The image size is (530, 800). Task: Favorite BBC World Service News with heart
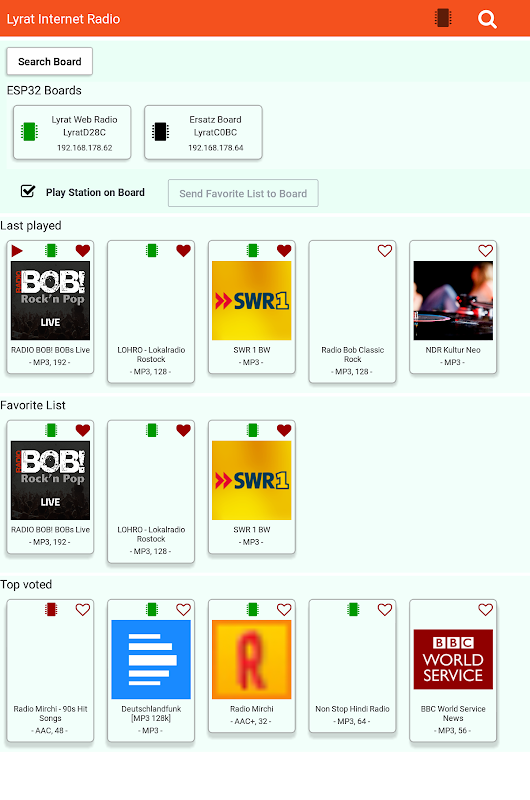pos(486,610)
